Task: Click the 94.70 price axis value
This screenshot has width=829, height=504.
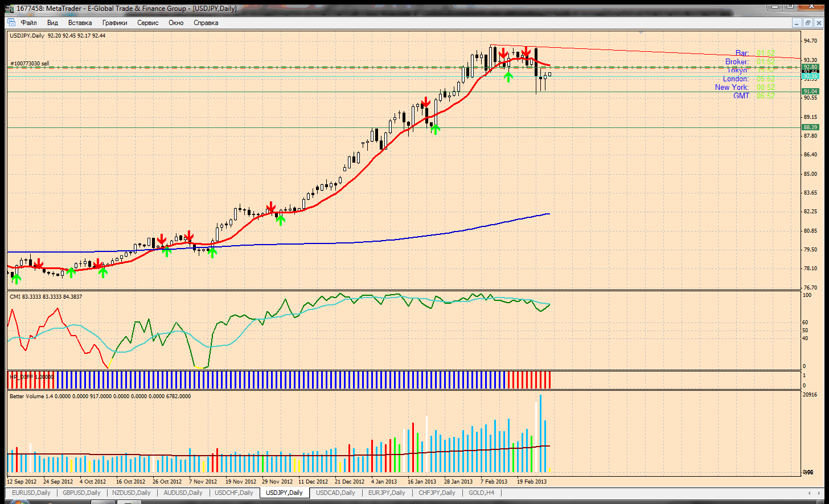Action: pos(810,41)
